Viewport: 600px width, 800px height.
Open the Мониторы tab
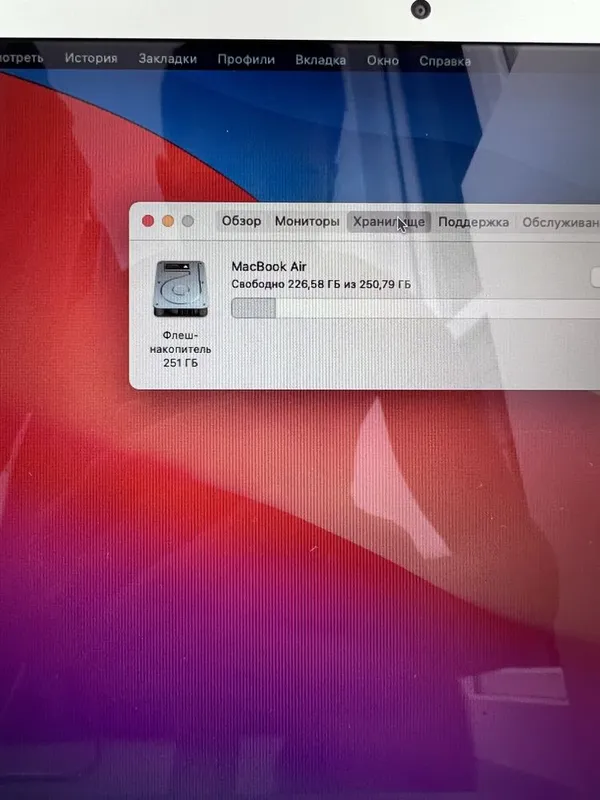pyautogui.click(x=307, y=221)
